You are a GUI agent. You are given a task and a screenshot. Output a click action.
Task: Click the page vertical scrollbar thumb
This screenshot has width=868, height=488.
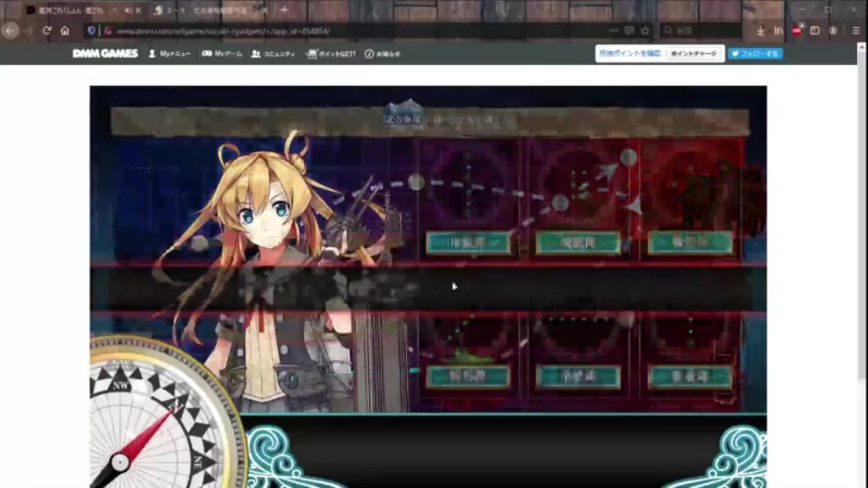pyautogui.click(x=862, y=216)
